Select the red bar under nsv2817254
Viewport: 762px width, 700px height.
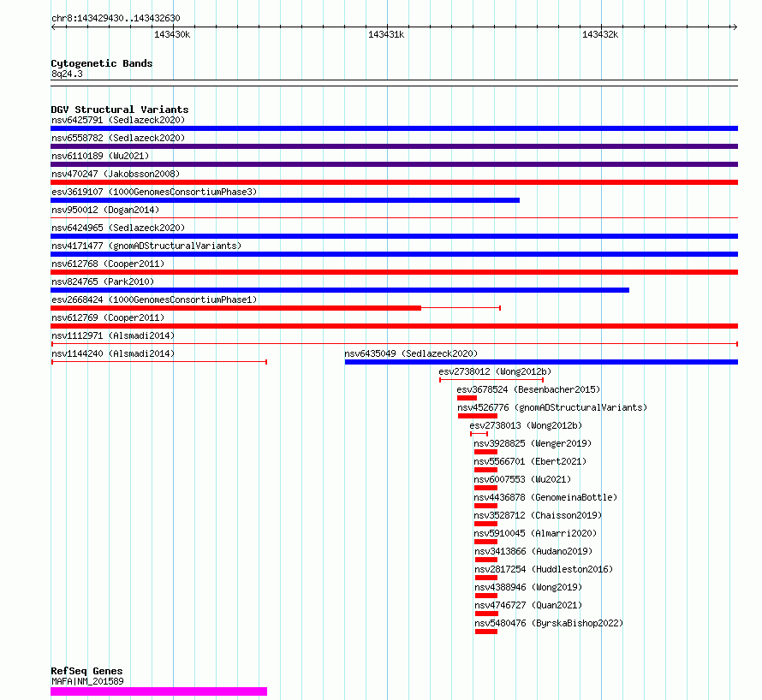pos(486,578)
